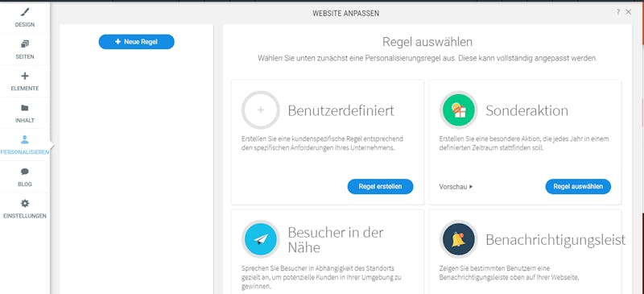
Task: Open the ELEMENTE sidebar label
Action: pyautogui.click(x=25, y=89)
